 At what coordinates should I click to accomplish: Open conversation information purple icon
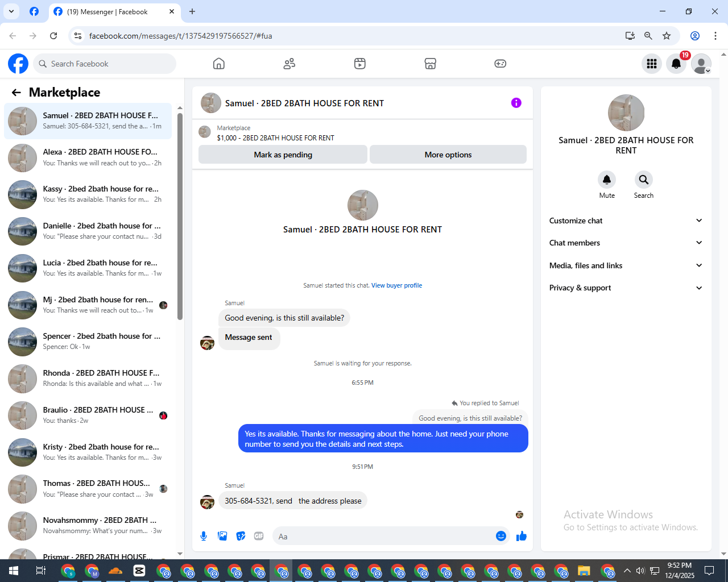click(x=516, y=103)
